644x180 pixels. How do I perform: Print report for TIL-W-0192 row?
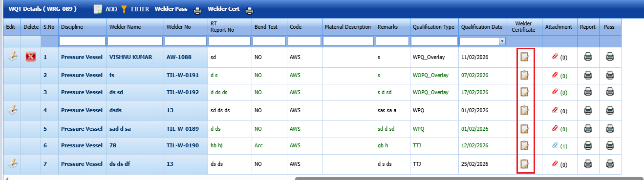pyautogui.click(x=588, y=92)
